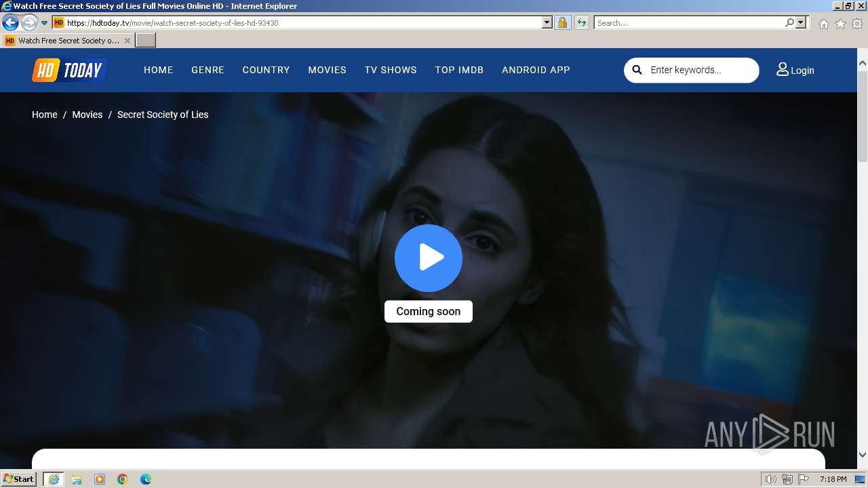Click the browser Back arrow button
The image size is (868, 488).
[10, 23]
